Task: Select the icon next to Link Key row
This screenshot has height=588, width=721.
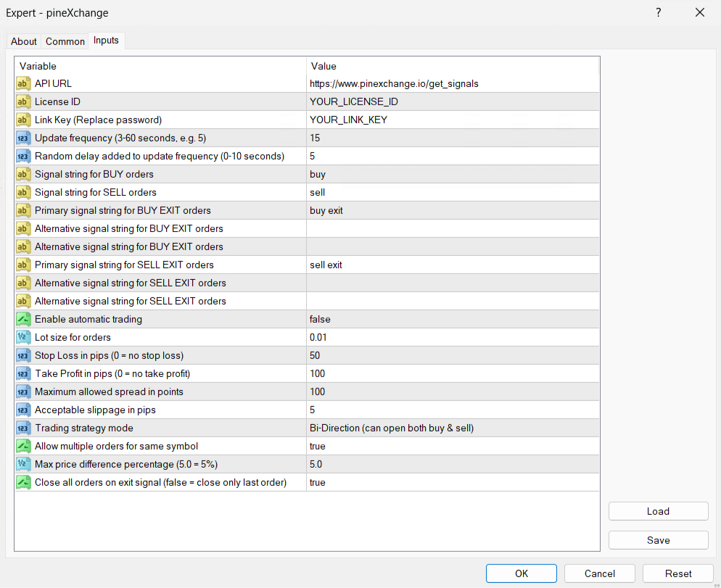Action: 23,120
